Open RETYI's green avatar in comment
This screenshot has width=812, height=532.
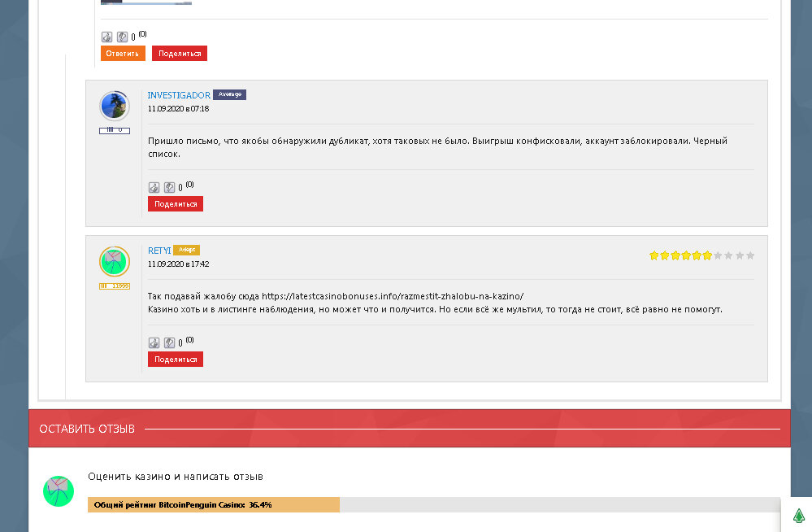point(115,261)
